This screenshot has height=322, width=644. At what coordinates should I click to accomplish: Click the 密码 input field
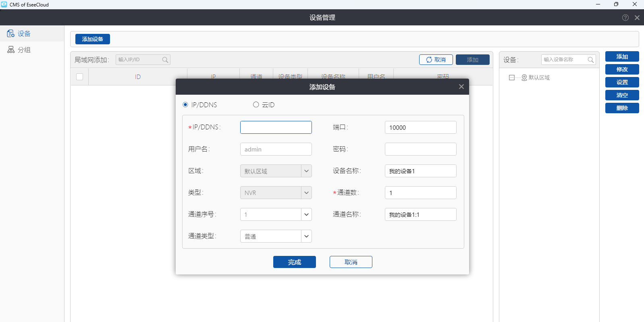point(420,149)
